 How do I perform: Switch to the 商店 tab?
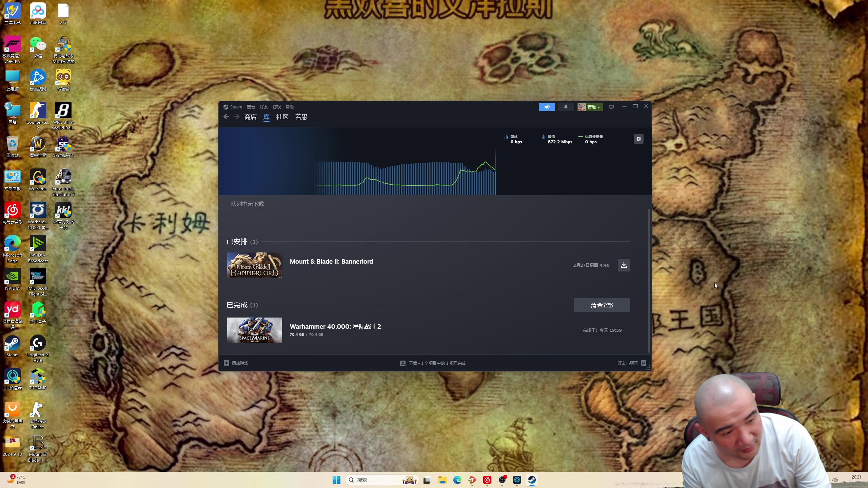[x=251, y=117]
